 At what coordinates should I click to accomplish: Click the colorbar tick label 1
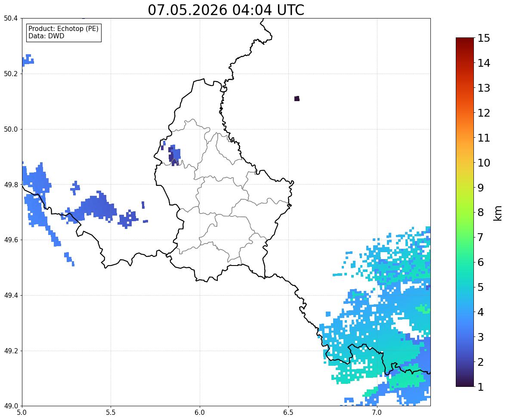pos(480,387)
